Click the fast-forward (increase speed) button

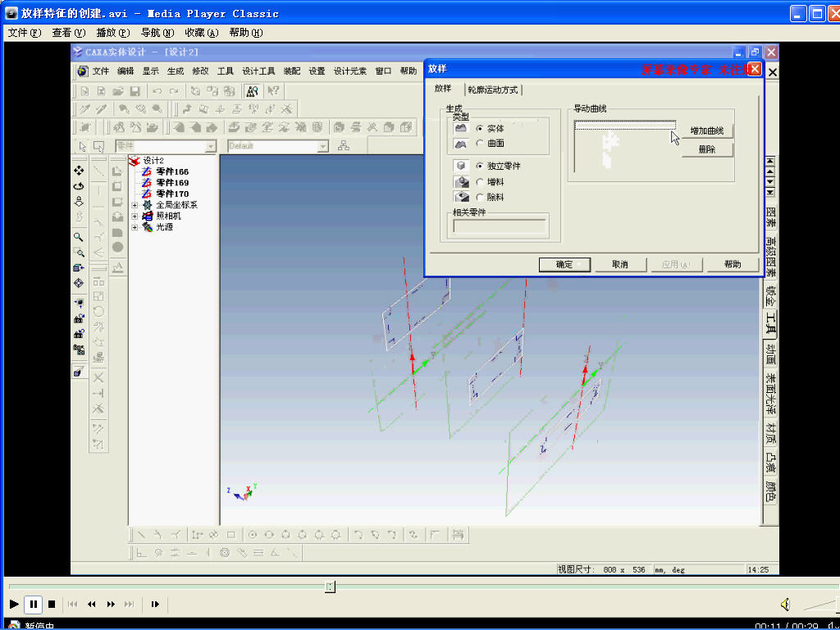click(111, 605)
